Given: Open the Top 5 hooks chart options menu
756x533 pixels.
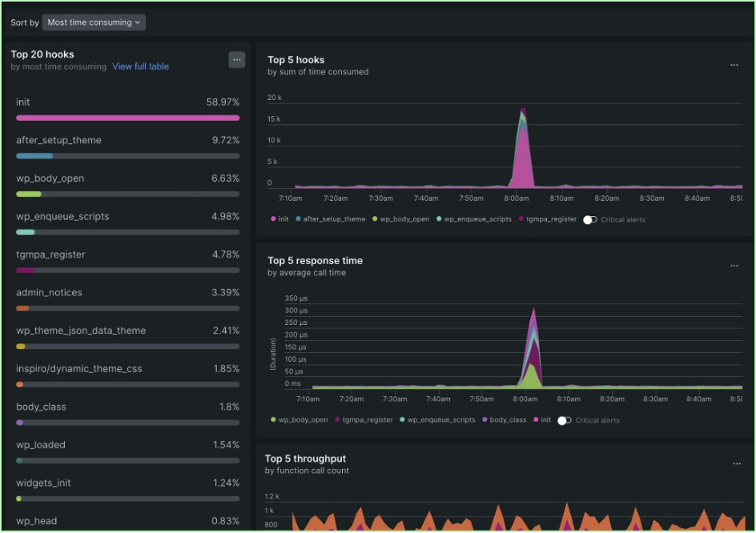Looking at the screenshot, I should click(x=736, y=64).
